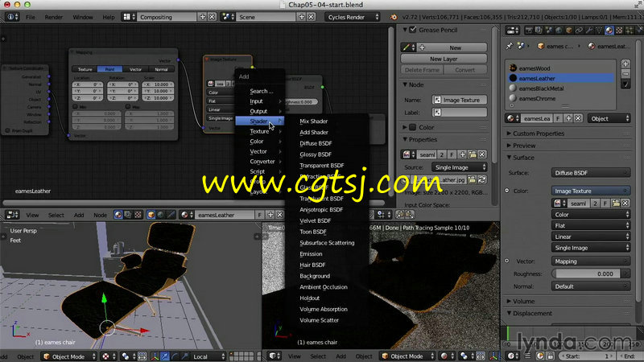Toggle From Dupli on Texture Coordinate node
644x362 pixels.
coord(7,130)
